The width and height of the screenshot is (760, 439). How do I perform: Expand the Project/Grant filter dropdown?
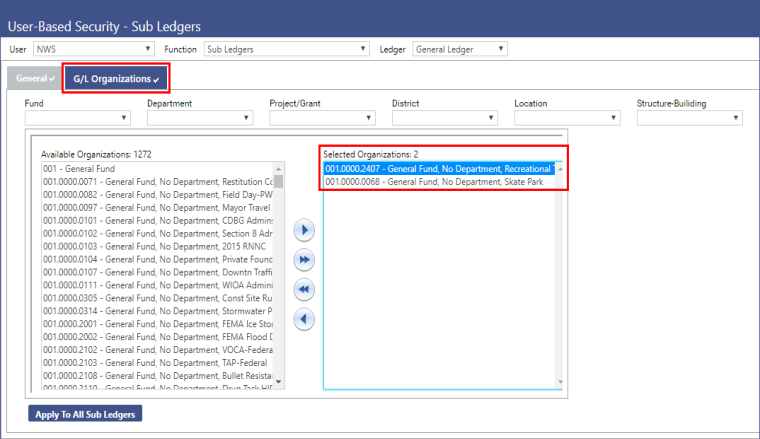[x=323, y=118]
